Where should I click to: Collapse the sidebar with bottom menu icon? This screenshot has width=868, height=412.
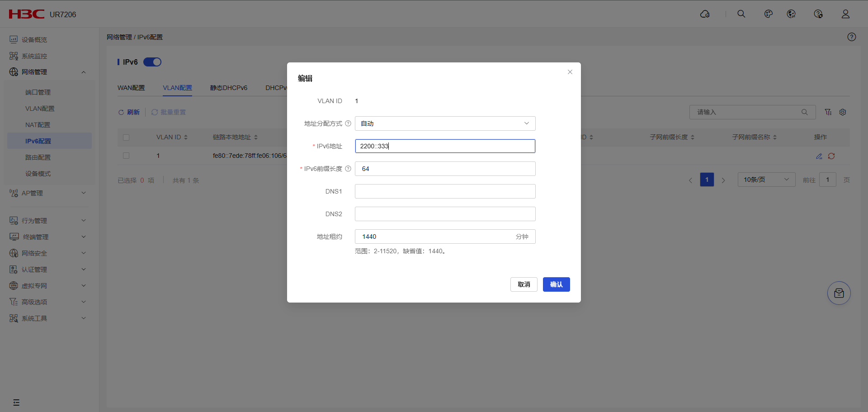16,403
